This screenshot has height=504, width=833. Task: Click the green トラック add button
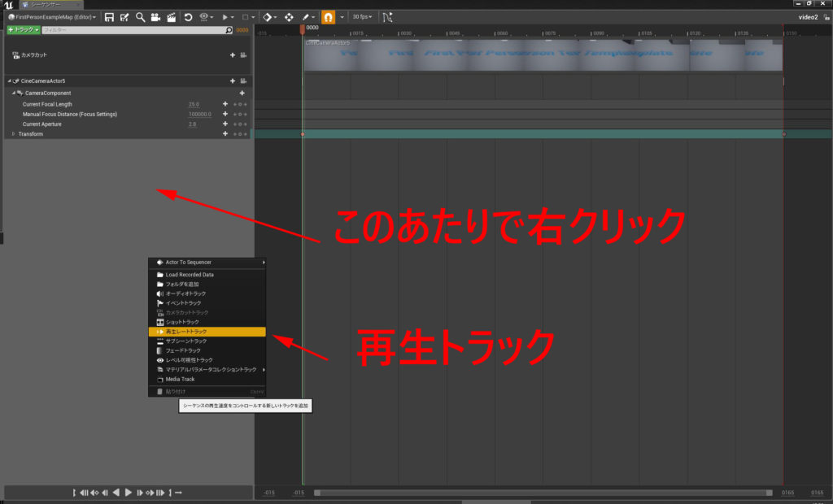(23, 30)
